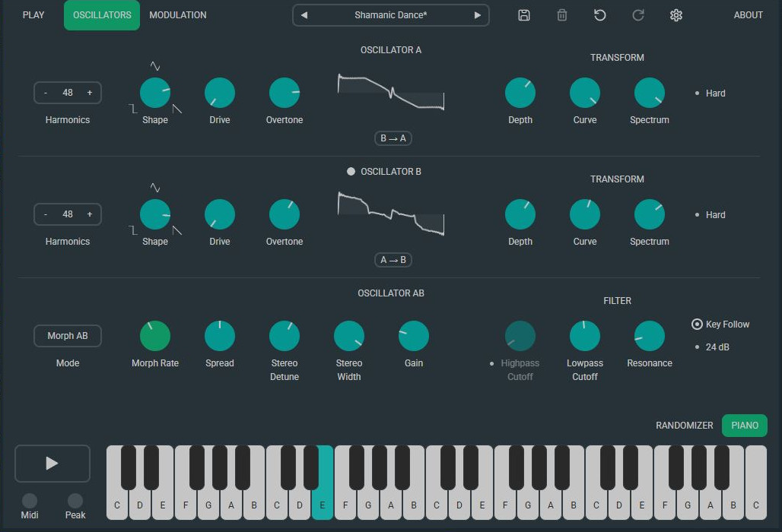Click the Spread knob
This screenshot has width=782, height=532.
pyautogui.click(x=219, y=336)
